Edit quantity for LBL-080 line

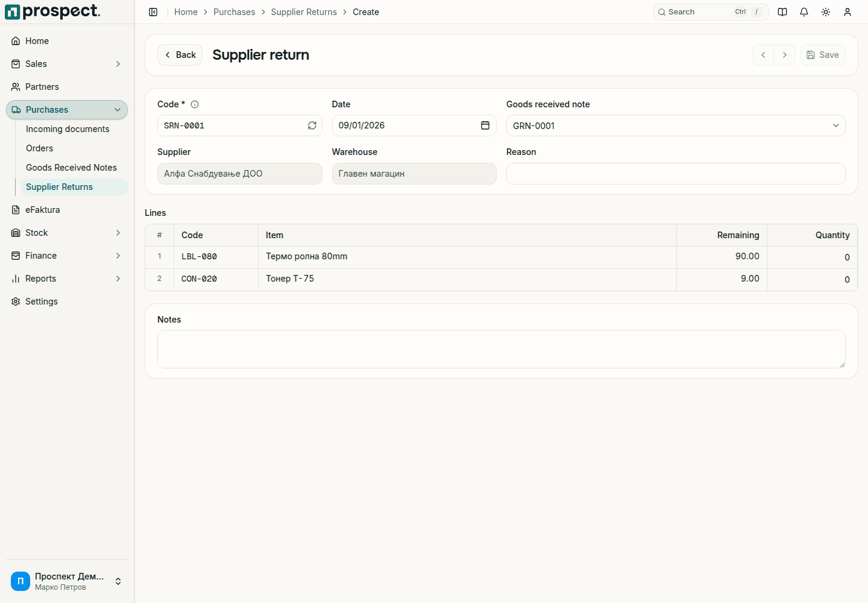(812, 257)
